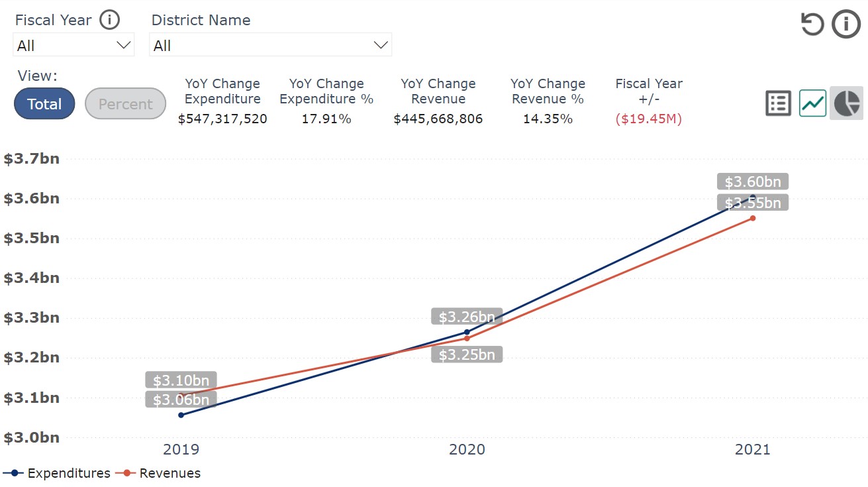Click the Expenditures legend marker
This screenshot has height=487, width=868.
click(15, 473)
